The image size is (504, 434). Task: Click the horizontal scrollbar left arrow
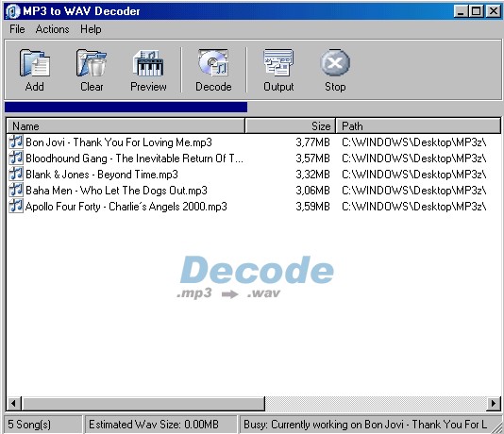pos(13,403)
